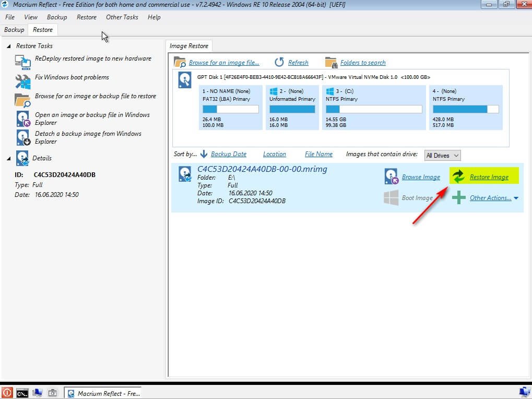Click the Detach backup image icon
Image resolution: width=532 pixels, height=399 pixels.
pyautogui.click(x=23, y=137)
